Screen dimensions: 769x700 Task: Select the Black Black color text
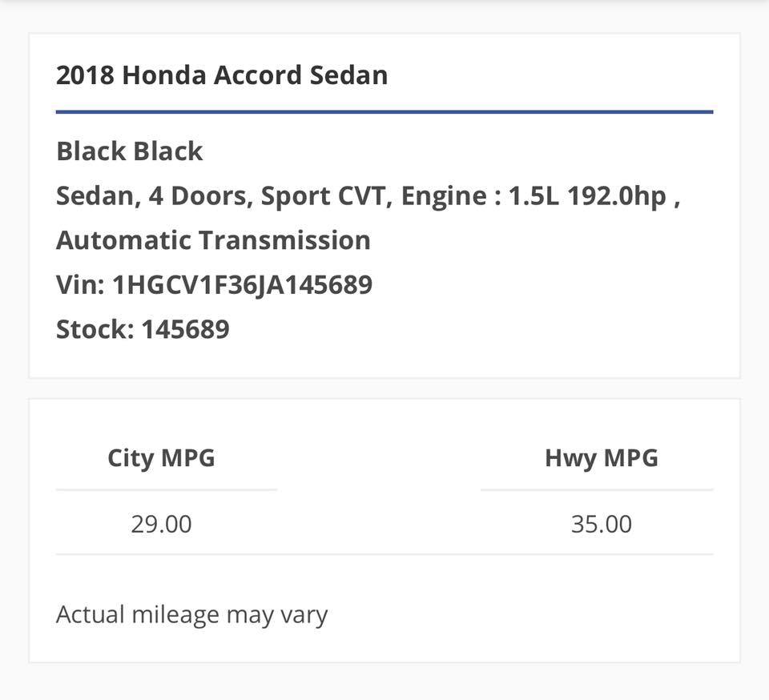130,151
